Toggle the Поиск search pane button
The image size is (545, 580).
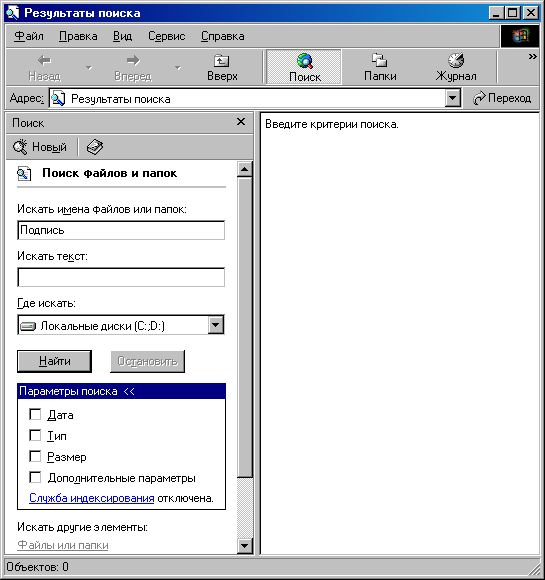304,67
